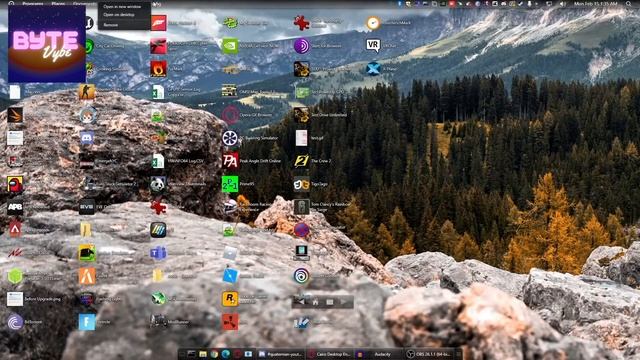Click the forward arrow on desktop navigation bar

pyautogui.click(x=344, y=302)
